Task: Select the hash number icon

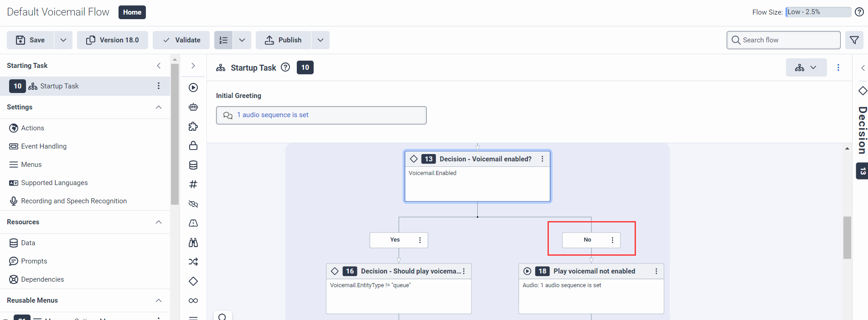Action: click(193, 184)
